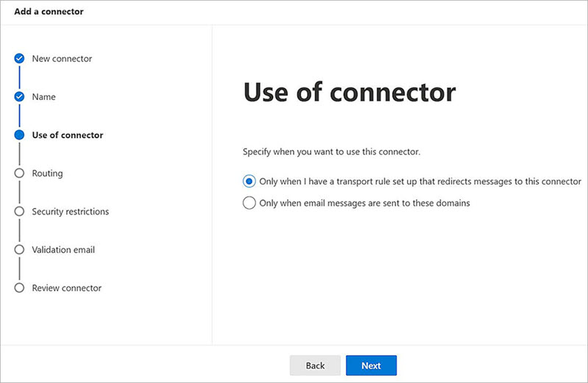Click the Review connector step circle

click(19, 288)
